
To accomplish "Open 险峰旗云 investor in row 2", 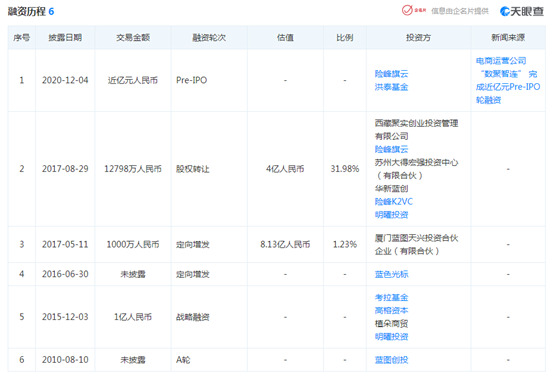I will [391, 149].
